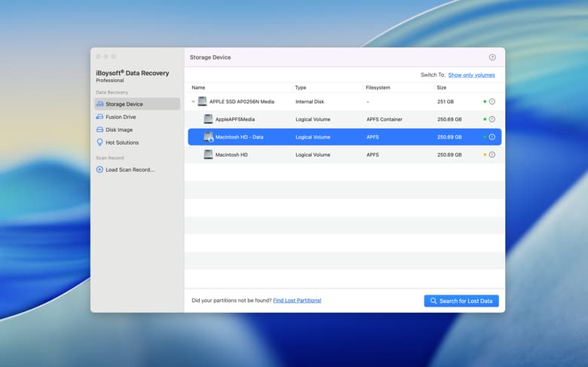Select Macintosh HD - Data row name

click(239, 137)
